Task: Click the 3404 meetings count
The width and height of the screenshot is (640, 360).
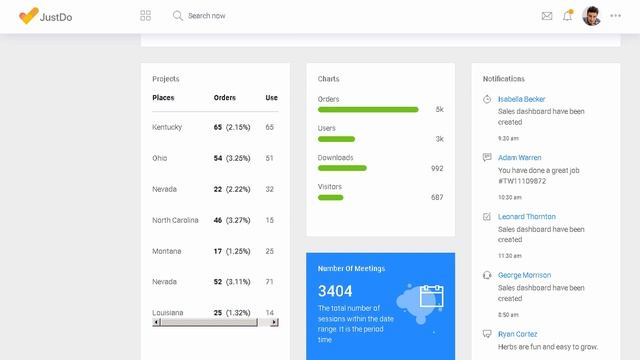Action: [335, 291]
